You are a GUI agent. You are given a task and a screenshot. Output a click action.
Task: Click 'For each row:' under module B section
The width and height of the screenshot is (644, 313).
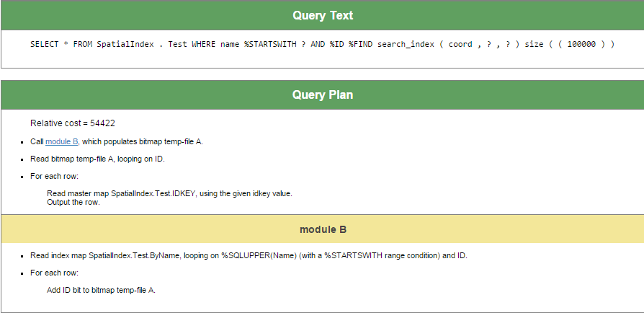click(x=54, y=273)
